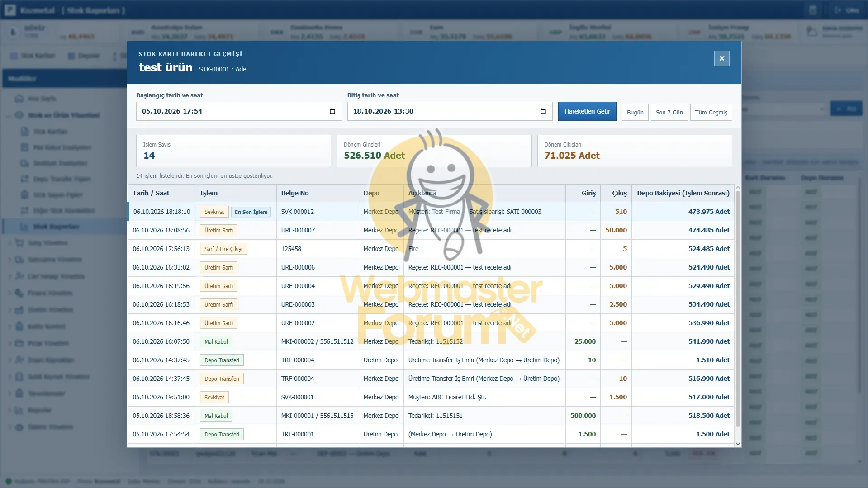Click the En Son İşlem badge

pyautogui.click(x=251, y=212)
